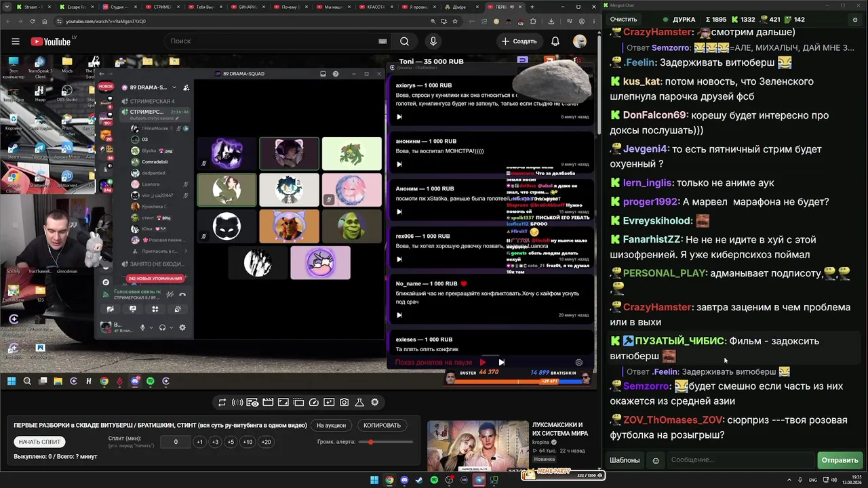Toggle Discord noise suppression icon
Image resolution: width=868 pixels, height=488 pixels.
[170, 295]
